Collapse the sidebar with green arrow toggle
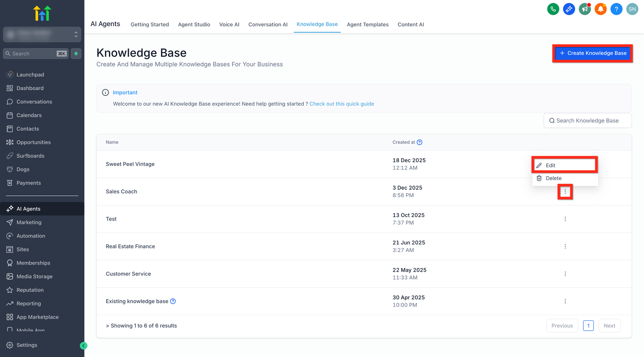 [x=83, y=346]
